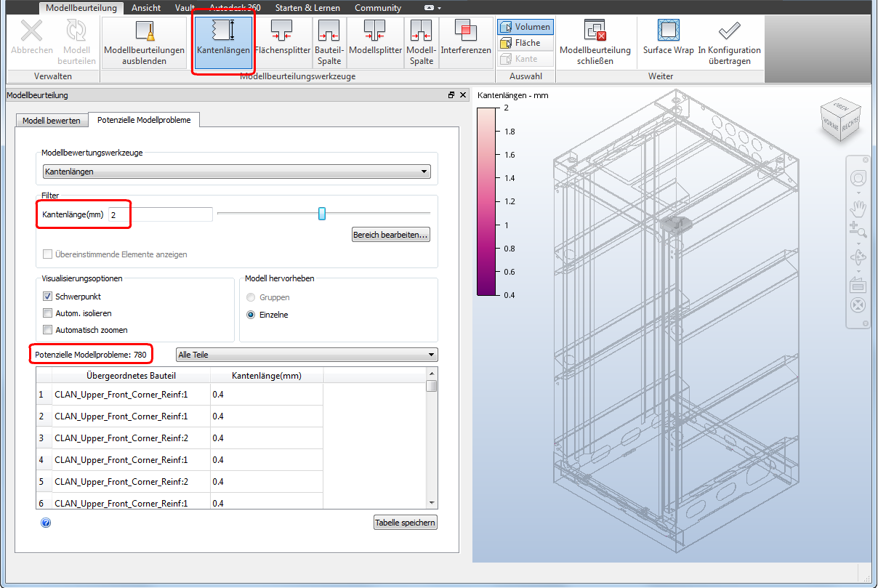This screenshot has height=588, width=878.
Task: Click Tabelle speichern button
Action: 406,523
